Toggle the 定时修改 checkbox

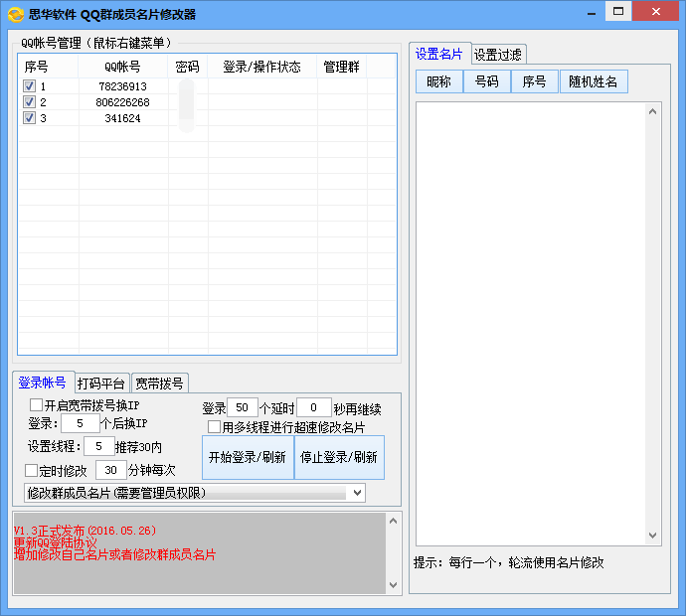31,470
